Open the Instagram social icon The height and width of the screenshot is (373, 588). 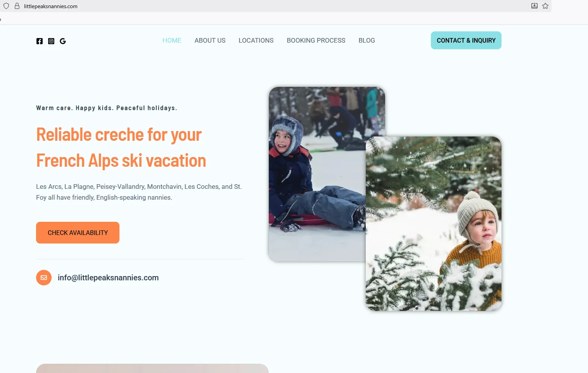[x=51, y=41]
